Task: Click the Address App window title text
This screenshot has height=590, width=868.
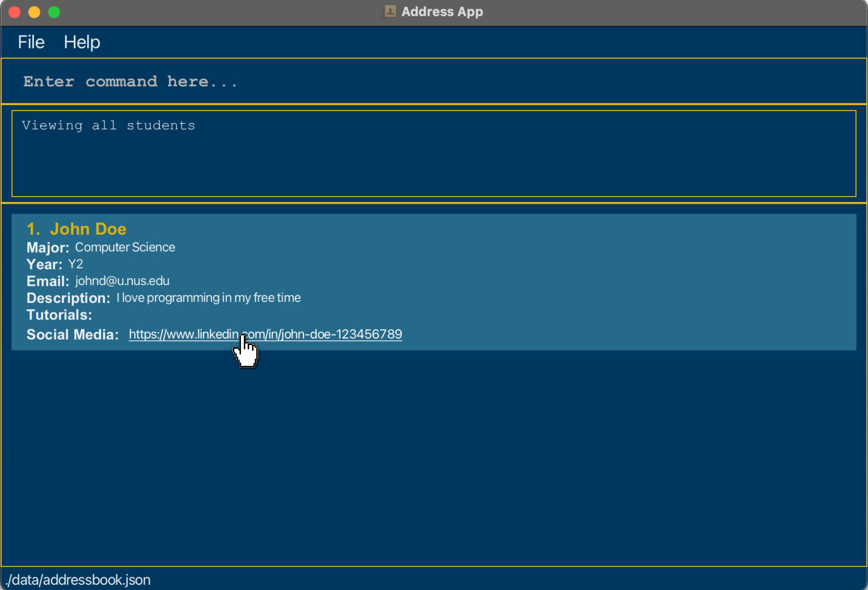Action: click(442, 11)
